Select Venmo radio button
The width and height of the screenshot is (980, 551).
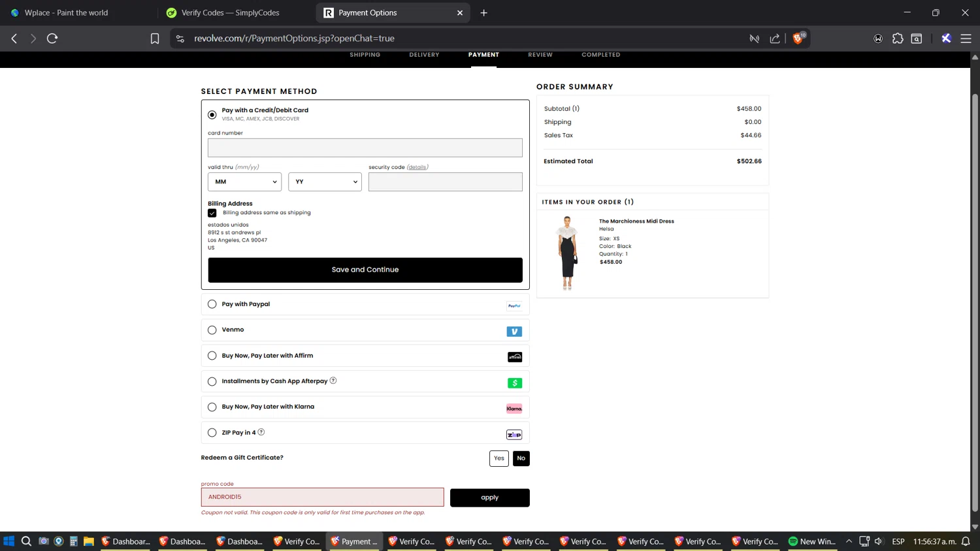(x=212, y=330)
